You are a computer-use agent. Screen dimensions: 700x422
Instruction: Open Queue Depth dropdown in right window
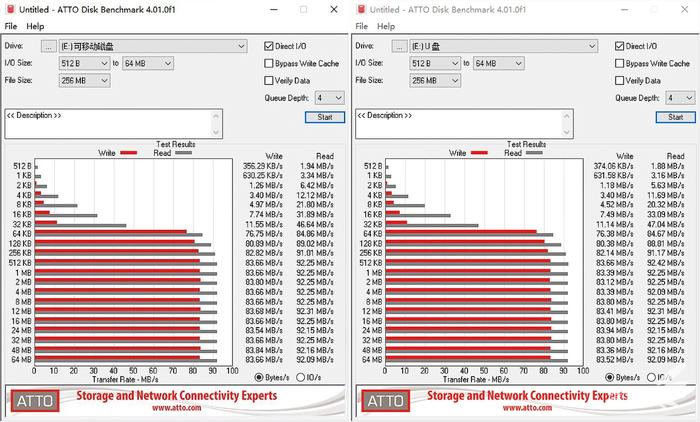coord(680,98)
